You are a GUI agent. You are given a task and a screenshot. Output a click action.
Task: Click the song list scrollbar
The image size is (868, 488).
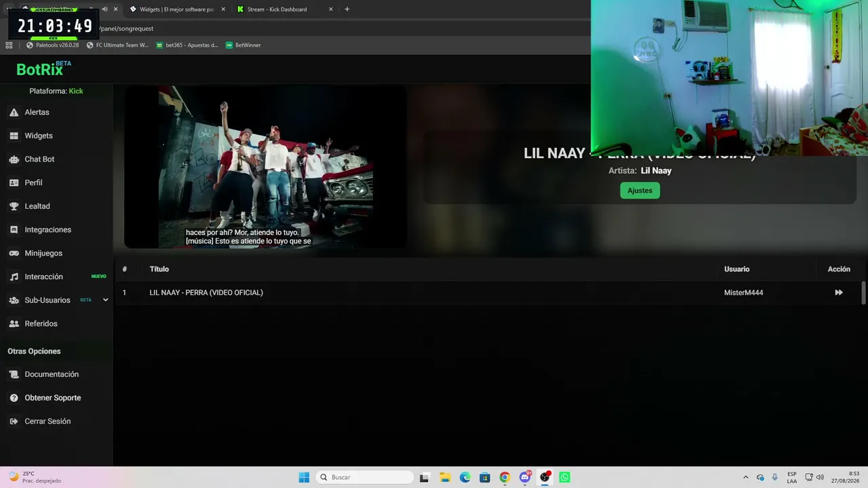[x=863, y=293]
